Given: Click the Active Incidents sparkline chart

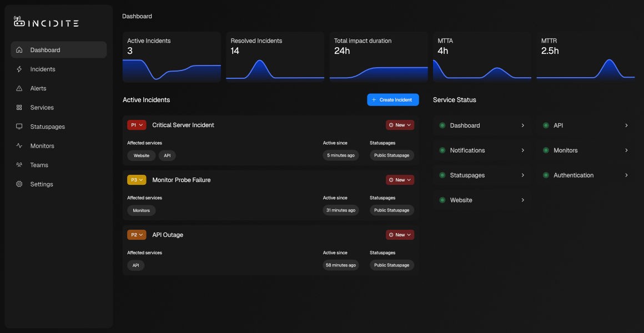Looking at the screenshot, I should tap(172, 71).
